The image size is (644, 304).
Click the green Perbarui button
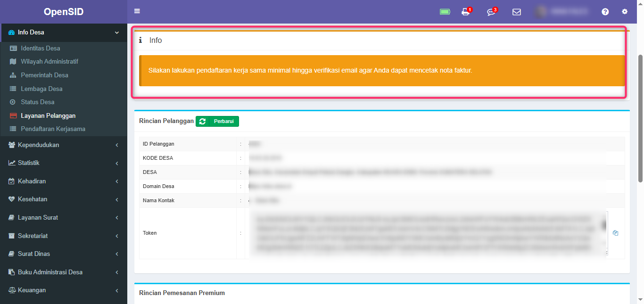[x=217, y=122]
